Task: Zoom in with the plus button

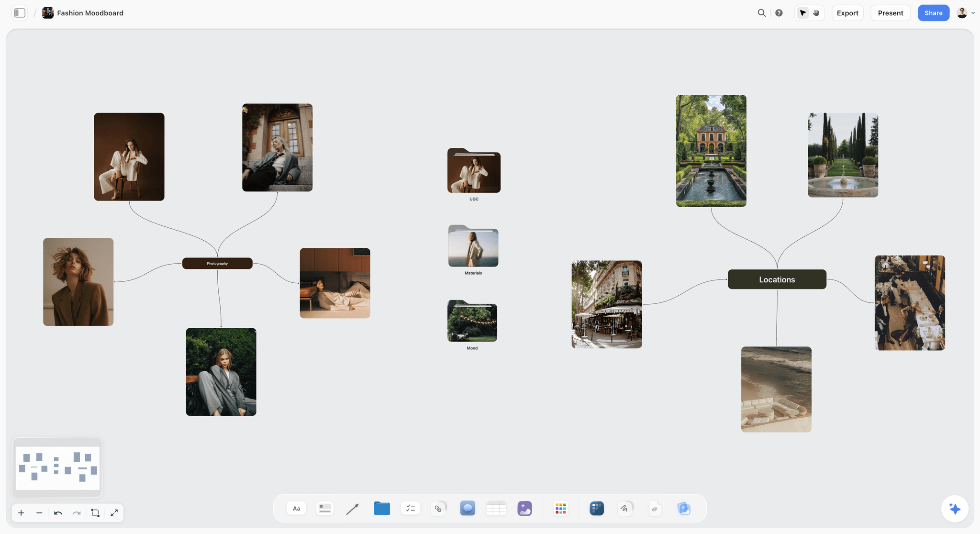Action: (21, 513)
